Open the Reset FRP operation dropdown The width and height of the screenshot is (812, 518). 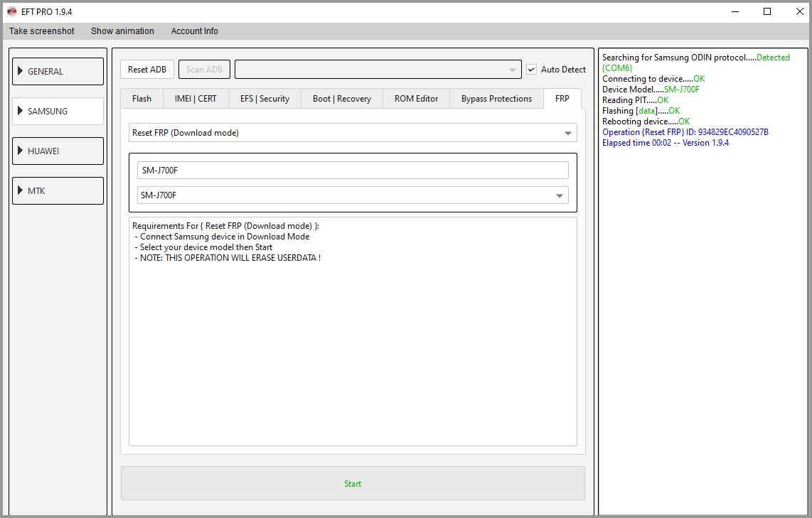point(353,133)
